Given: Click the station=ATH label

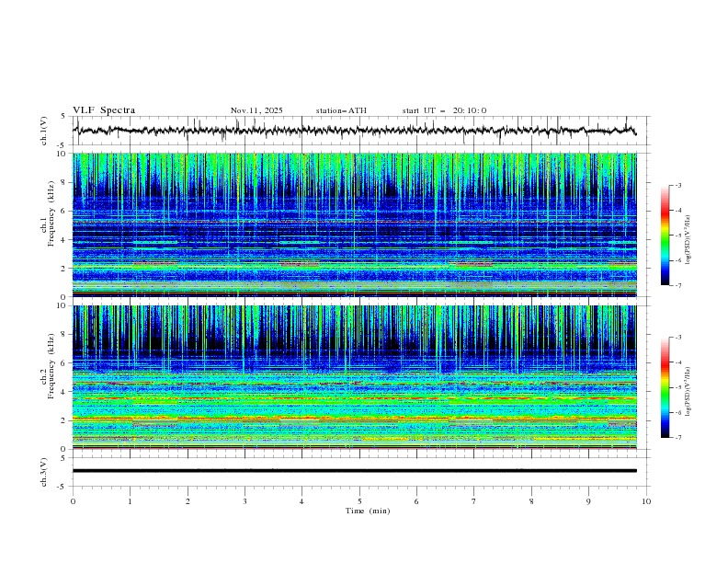Looking at the screenshot, I should tap(341, 110).
